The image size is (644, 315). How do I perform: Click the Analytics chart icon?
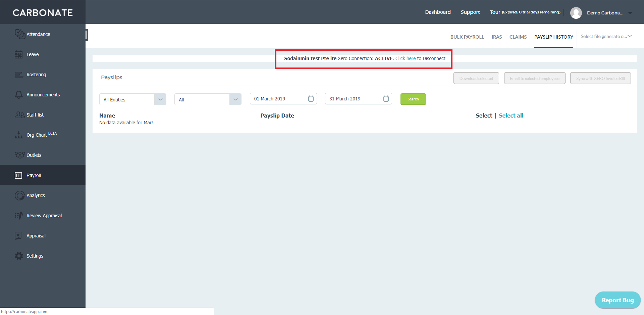[19, 195]
